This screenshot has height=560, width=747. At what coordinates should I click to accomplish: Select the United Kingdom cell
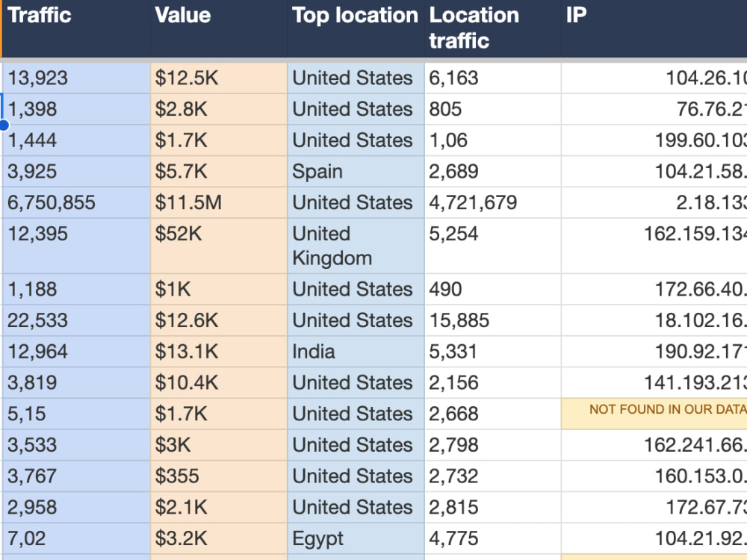click(x=356, y=246)
